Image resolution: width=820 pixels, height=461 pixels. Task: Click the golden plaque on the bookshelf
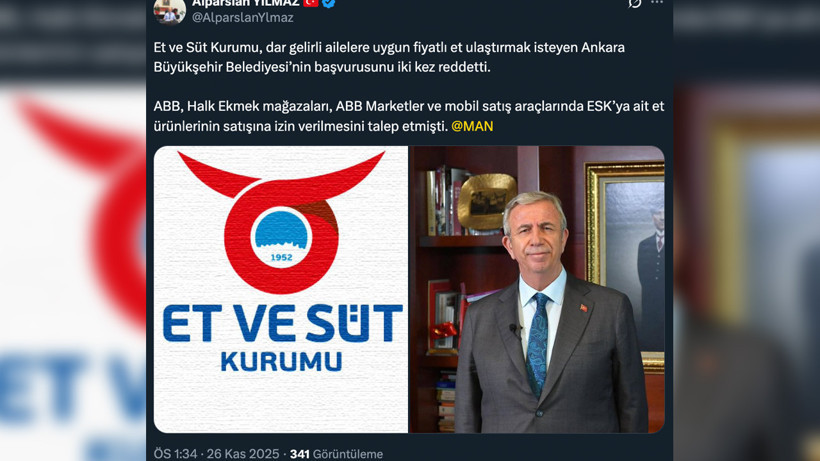click(486, 203)
